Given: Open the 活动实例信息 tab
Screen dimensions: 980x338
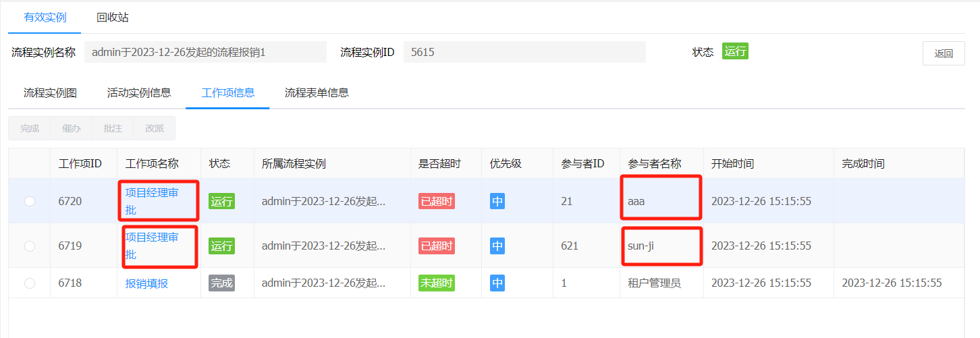Looking at the screenshot, I should (139, 92).
